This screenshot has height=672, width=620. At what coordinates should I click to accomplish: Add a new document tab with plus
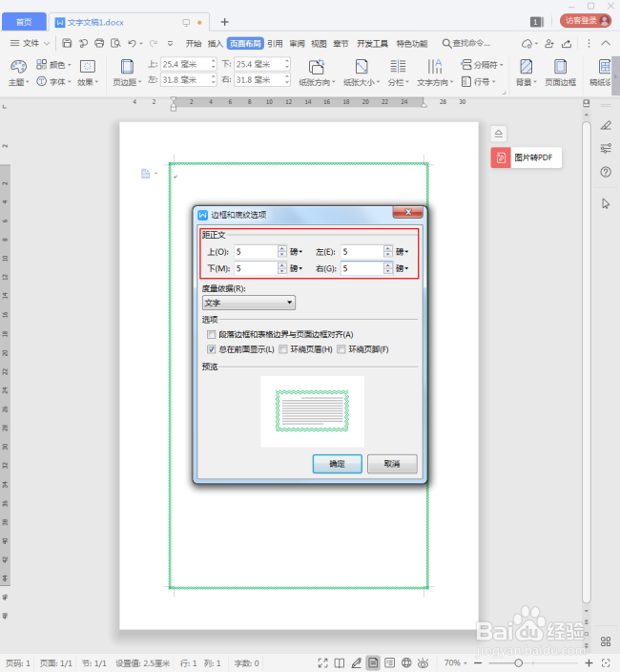click(224, 22)
